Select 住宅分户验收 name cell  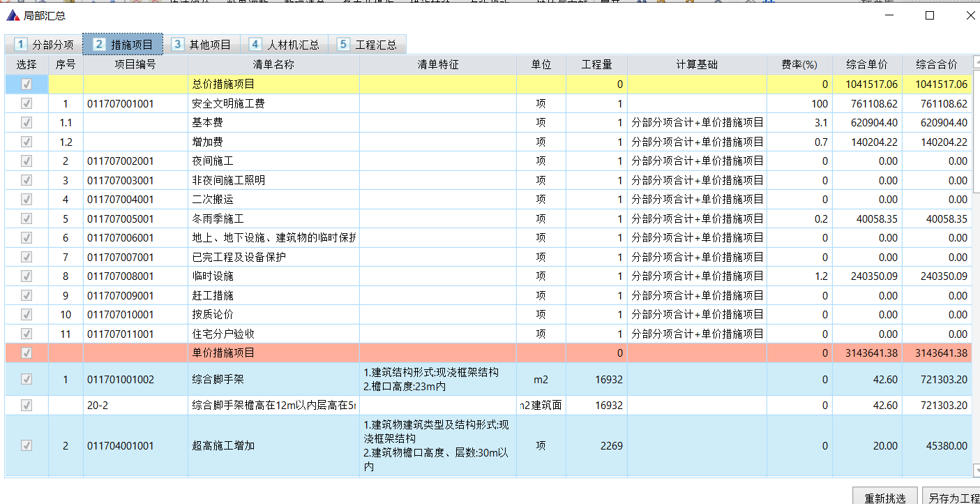point(273,334)
